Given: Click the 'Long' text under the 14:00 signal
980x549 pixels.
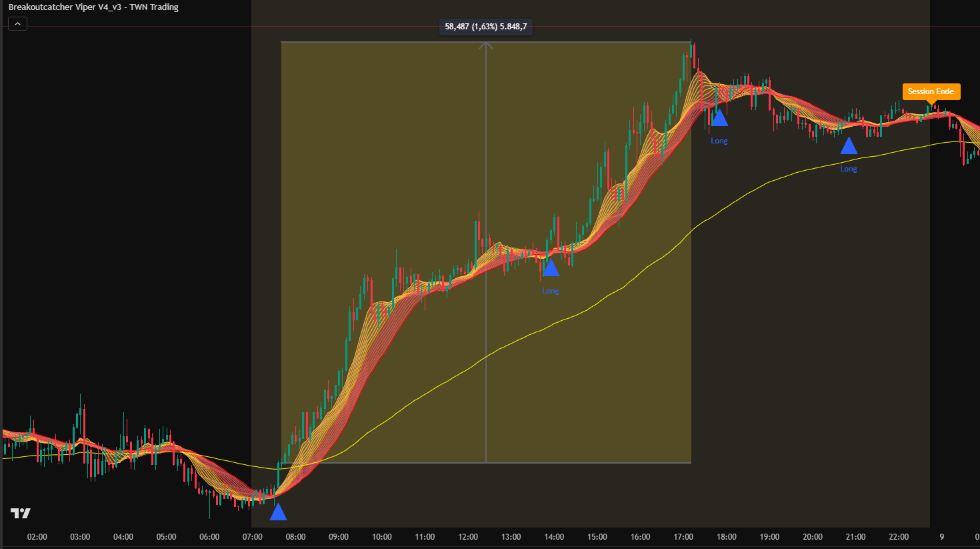Looking at the screenshot, I should coord(551,291).
